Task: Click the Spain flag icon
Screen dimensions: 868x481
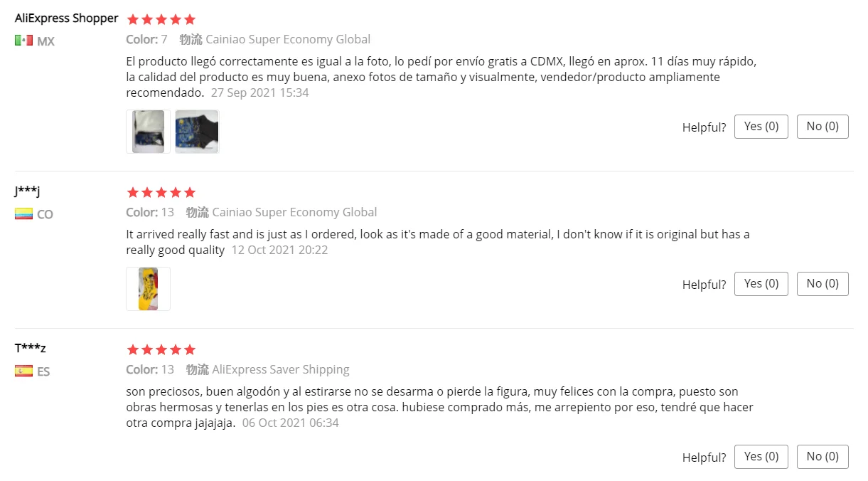Action: pos(23,371)
